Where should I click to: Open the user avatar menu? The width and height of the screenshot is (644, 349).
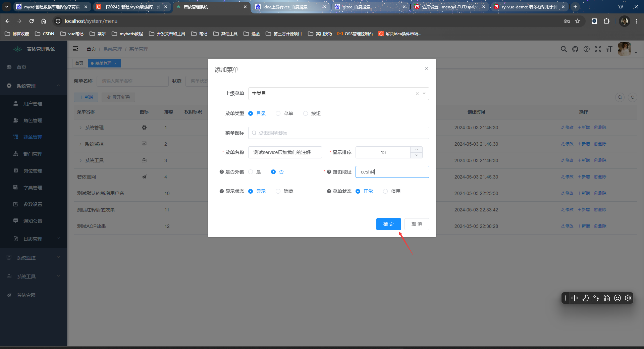(x=625, y=49)
